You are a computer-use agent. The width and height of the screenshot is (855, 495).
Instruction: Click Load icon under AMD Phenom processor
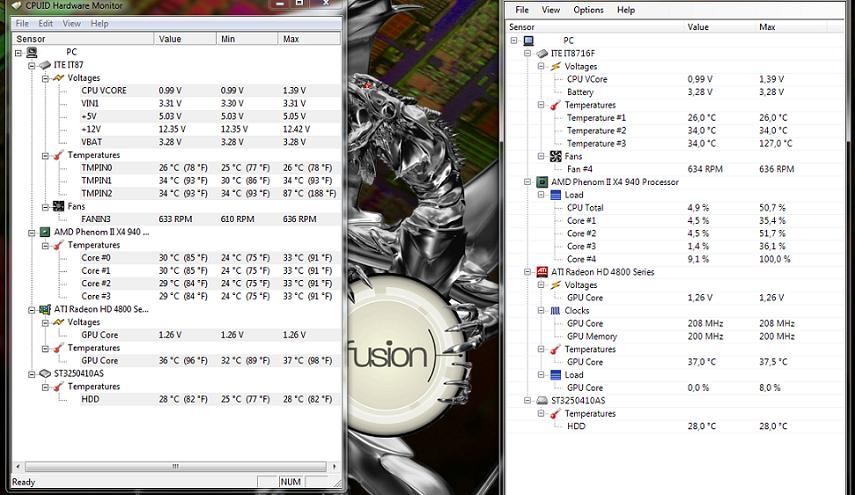(x=556, y=195)
